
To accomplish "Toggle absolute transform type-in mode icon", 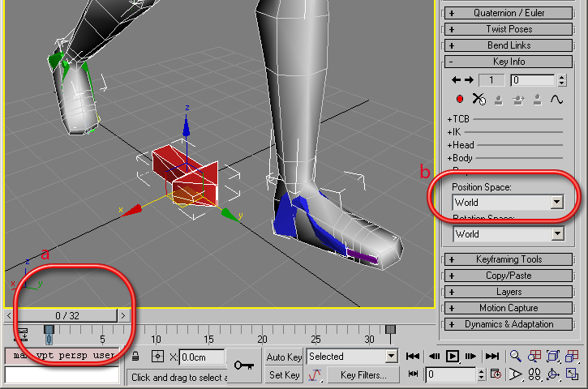I will [x=157, y=357].
